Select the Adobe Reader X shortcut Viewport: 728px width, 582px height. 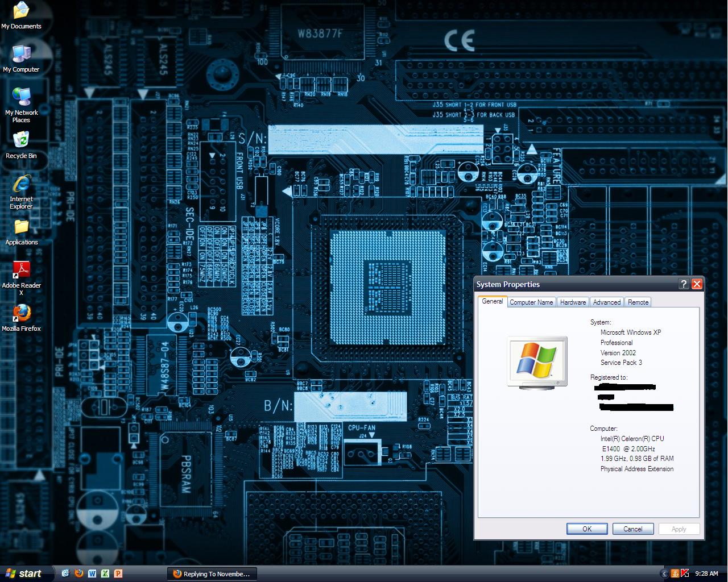21,278
